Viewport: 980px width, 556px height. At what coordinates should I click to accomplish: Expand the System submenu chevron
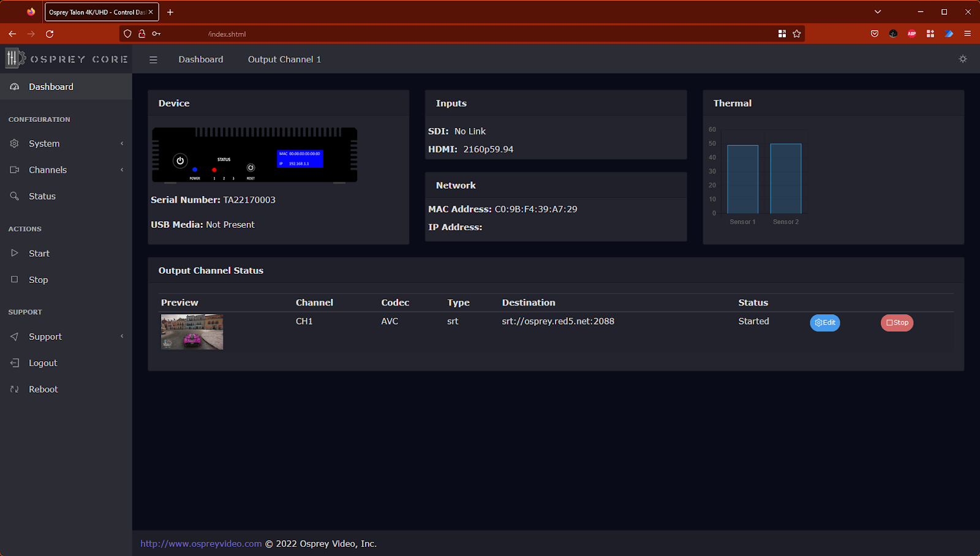pyautogui.click(x=122, y=143)
